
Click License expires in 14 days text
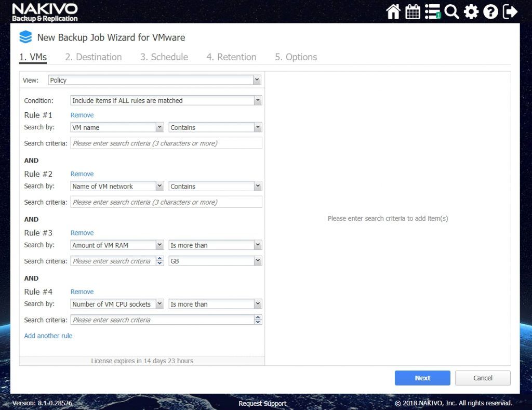pos(142,361)
